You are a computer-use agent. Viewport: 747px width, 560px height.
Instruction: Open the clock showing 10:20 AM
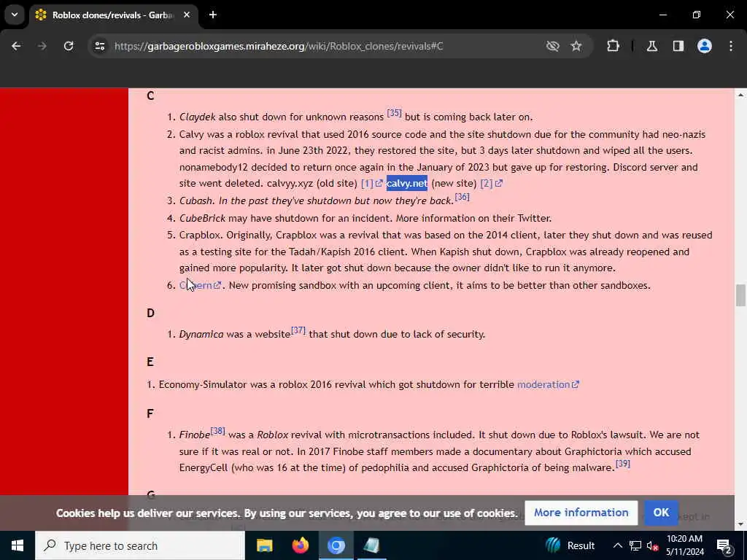(x=684, y=545)
